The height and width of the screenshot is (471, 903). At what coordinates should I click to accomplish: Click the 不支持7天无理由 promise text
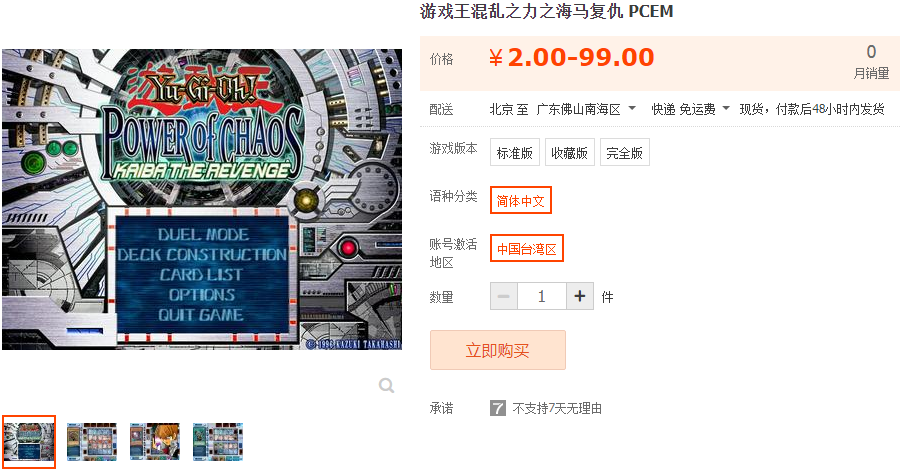557,408
